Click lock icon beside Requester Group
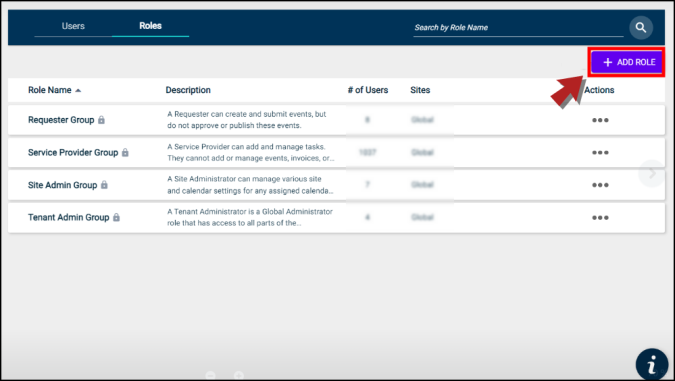Viewport: 675px width, 381px height. pos(101,120)
